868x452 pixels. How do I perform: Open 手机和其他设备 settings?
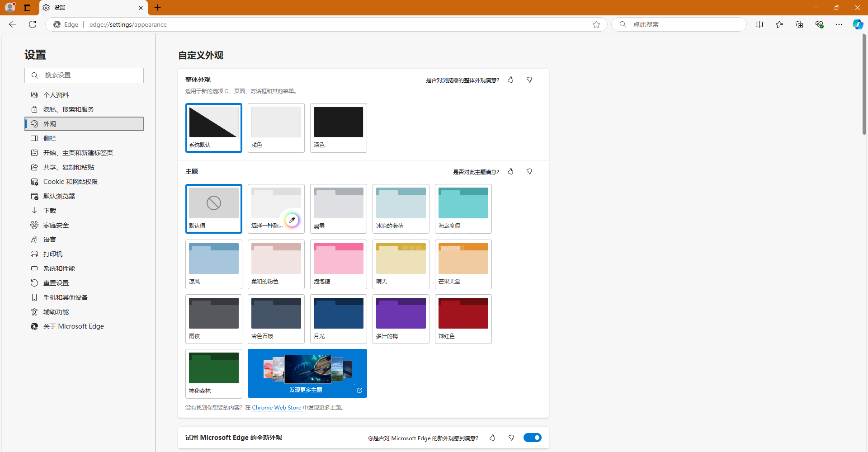tap(84, 297)
